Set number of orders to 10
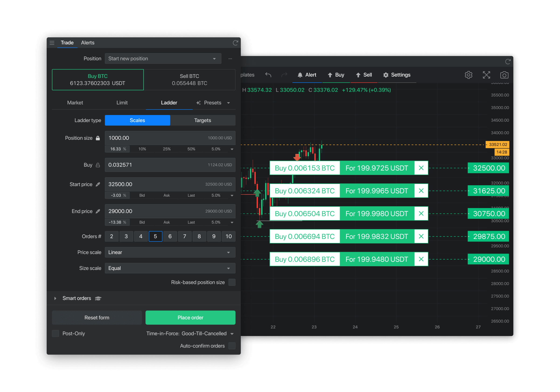This screenshot has height=392, width=560. point(228,237)
